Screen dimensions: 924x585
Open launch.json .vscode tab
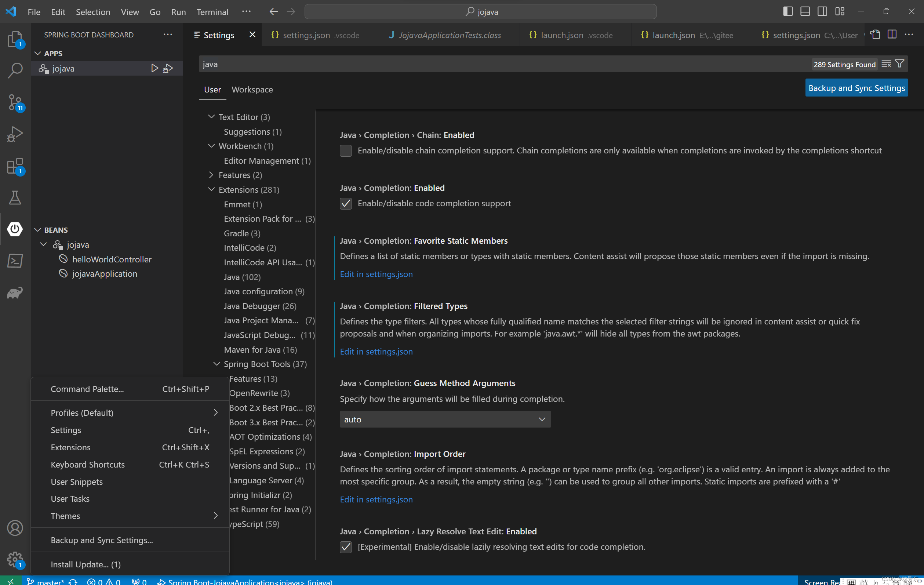[576, 35]
